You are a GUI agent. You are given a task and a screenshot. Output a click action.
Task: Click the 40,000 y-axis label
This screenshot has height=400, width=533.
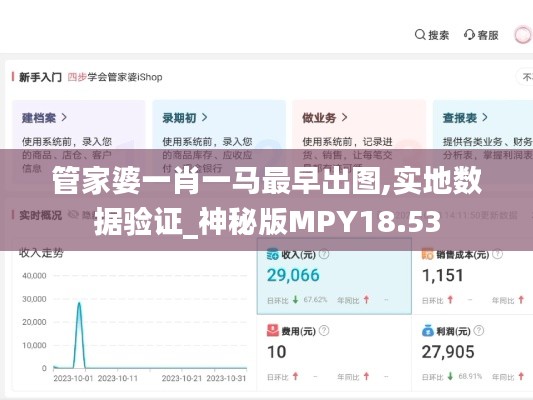34,276
